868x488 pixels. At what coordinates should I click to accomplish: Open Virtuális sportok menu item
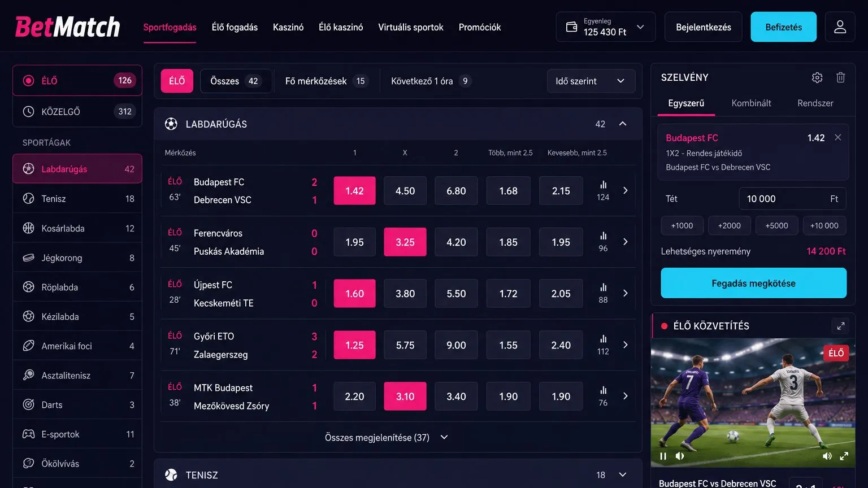click(x=411, y=27)
